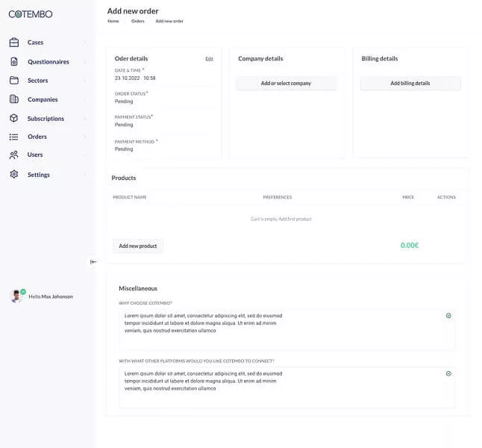Image resolution: width=482 pixels, height=448 pixels.
Task: Click the Edit link in Order details
Action: click(x=210, y=59)
